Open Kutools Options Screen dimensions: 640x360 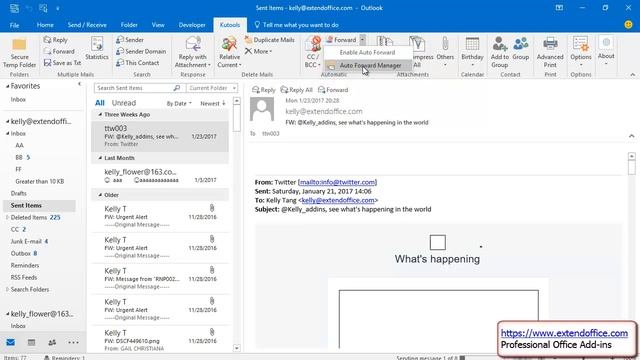[x=580, y=52]
